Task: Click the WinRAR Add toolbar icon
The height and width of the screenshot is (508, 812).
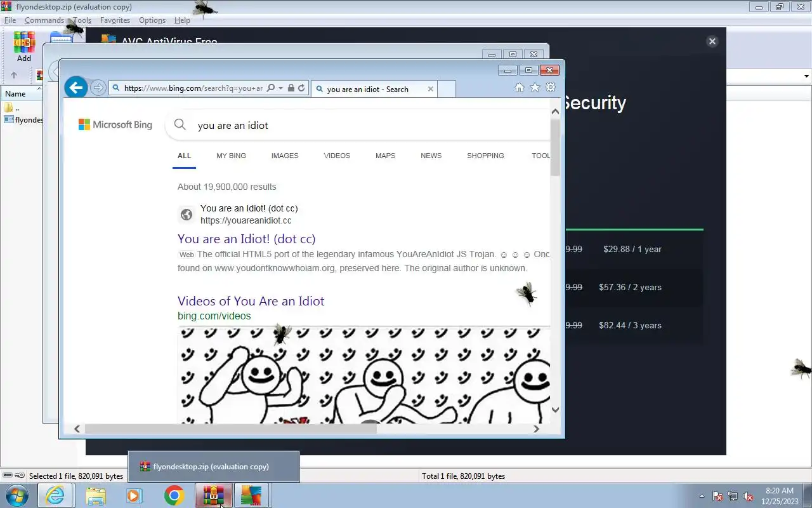Action: tap(24, 46)
